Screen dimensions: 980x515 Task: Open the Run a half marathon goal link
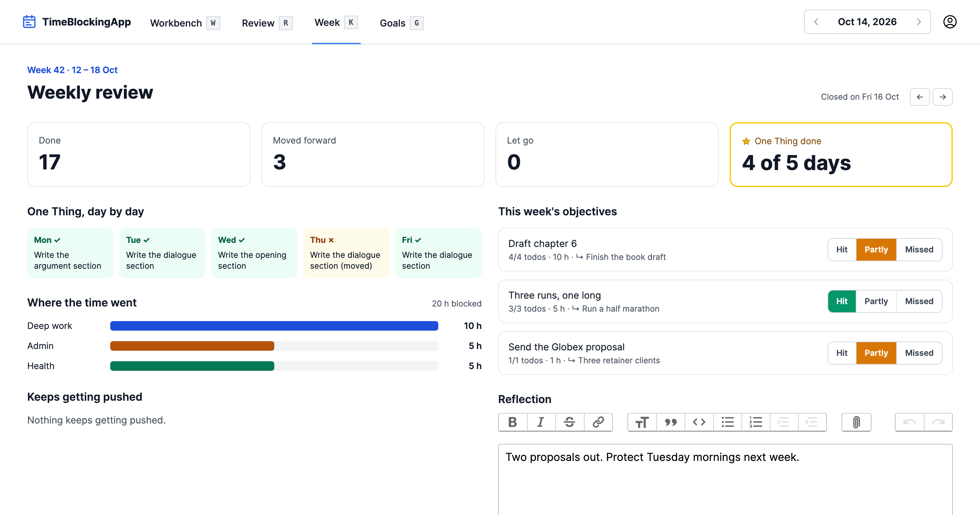tap(620, 309)
